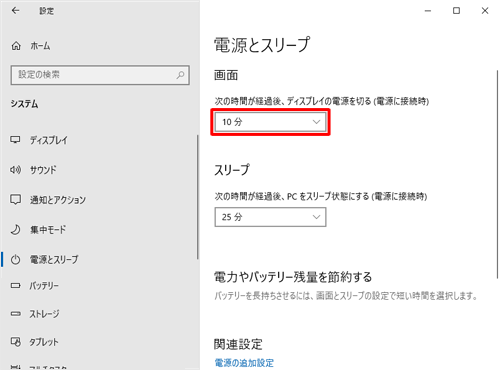Click the search magnifier icon
Image resolution: width=500 pixels, height=370 pixels.
pyautogui.click(x=180, y=75)
